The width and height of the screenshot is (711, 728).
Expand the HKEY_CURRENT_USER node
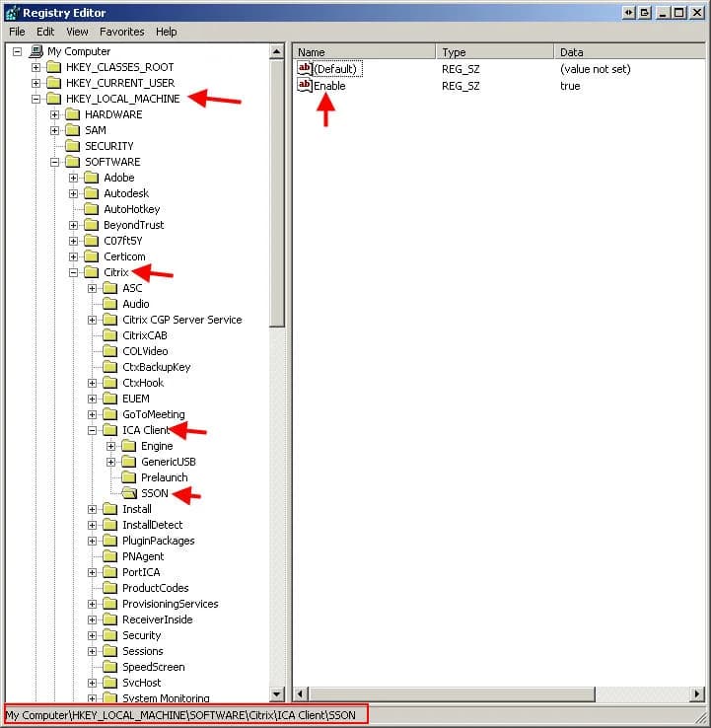point(36,83)
